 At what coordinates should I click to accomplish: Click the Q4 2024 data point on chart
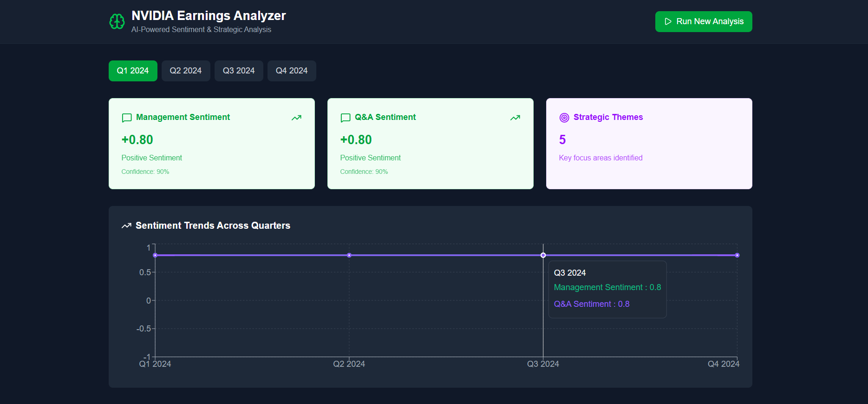tap(737, 255)
